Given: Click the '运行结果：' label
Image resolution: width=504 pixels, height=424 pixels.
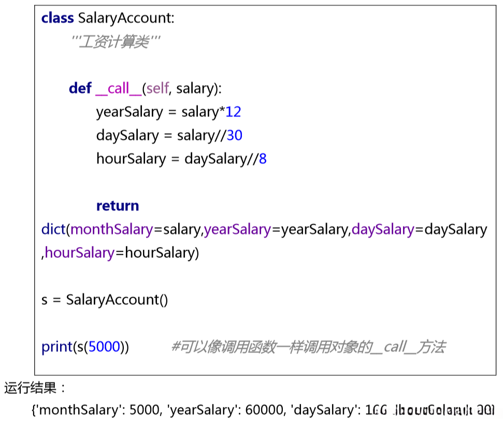Looking at the screenshot, I should (35, 388).
